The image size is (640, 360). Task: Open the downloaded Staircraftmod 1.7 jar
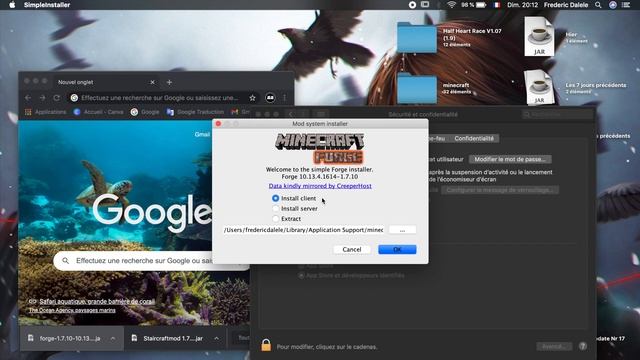tap(168, 338)
